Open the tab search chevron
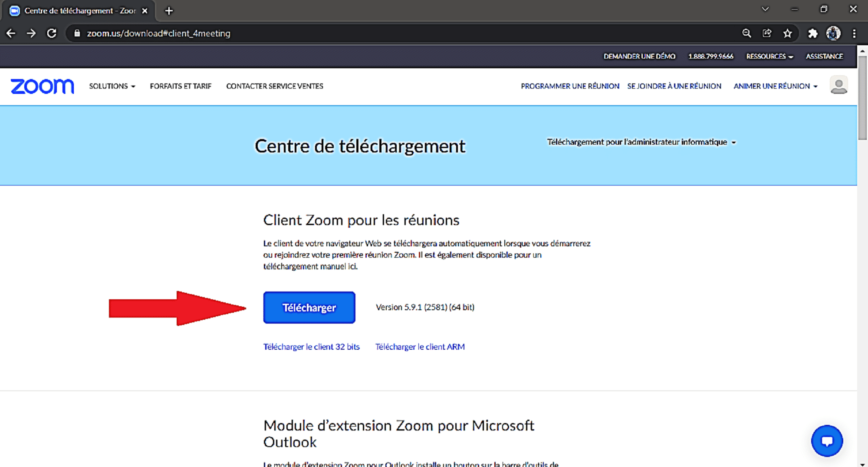 coord(765,9)
